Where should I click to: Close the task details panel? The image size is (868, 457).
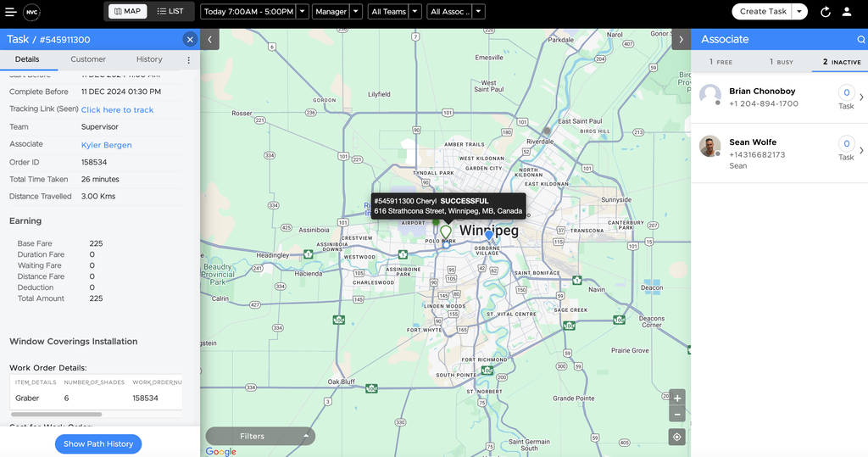[x=190, y=40]
